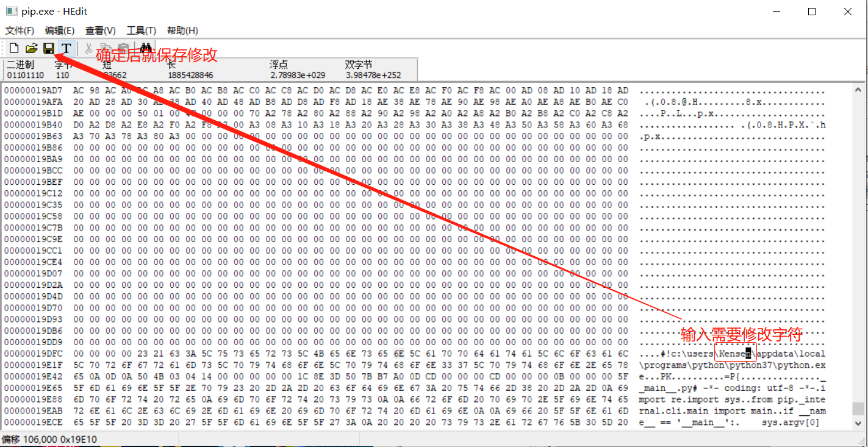The image size is (868, 447).
Task: Click the Copy toolbar icon
Action: tap(106, 48)
